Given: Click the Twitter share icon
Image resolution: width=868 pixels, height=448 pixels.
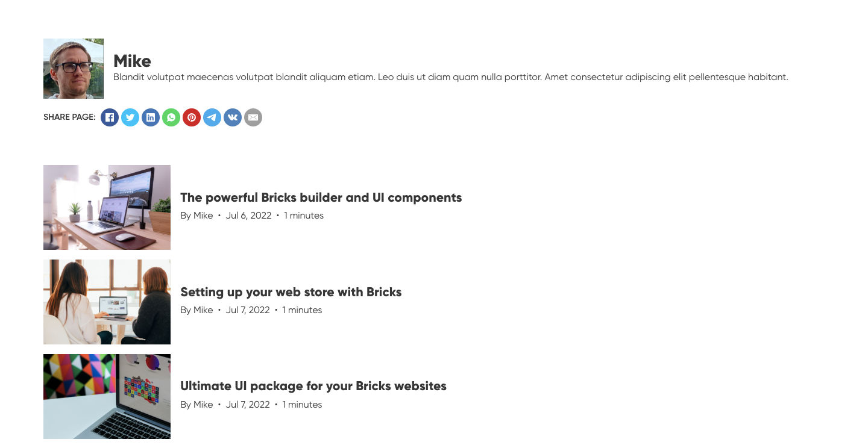Looking at the screenshot, I should [130, 117].
